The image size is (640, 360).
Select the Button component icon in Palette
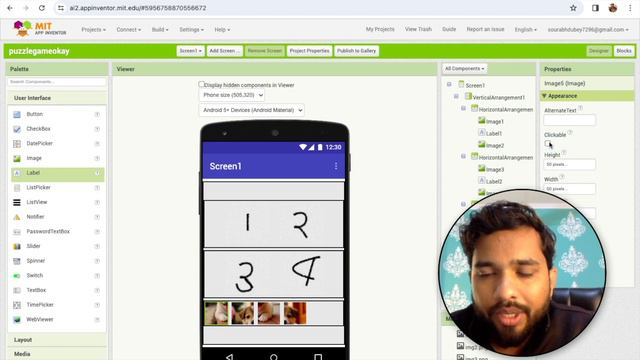pyautogui.click(x=17, y=114)
